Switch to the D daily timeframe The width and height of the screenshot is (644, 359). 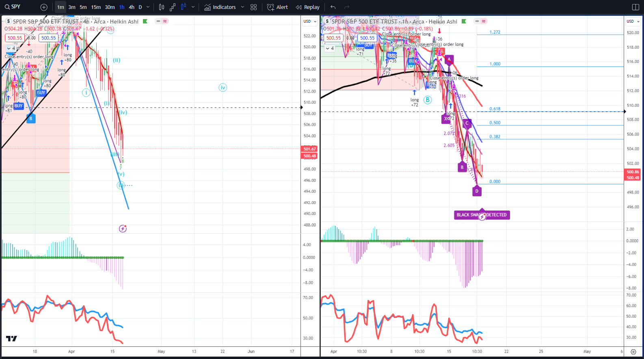point(140,7)
